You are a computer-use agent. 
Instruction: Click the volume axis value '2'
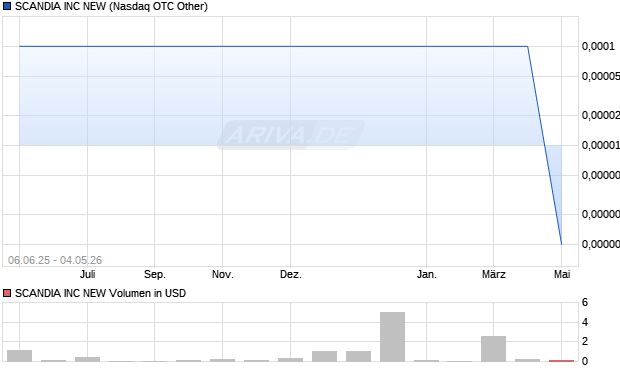click(585, 341)
